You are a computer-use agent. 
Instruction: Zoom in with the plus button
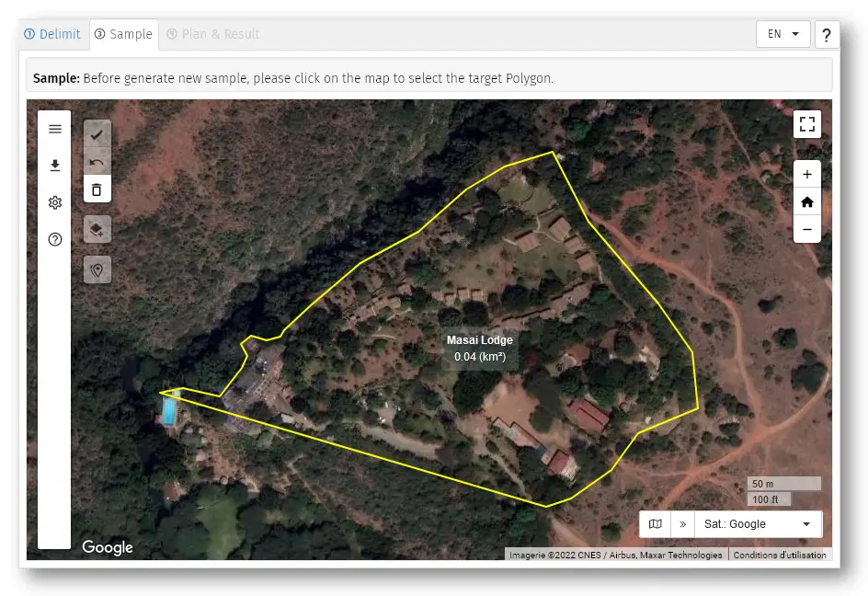tap(807, 174)
